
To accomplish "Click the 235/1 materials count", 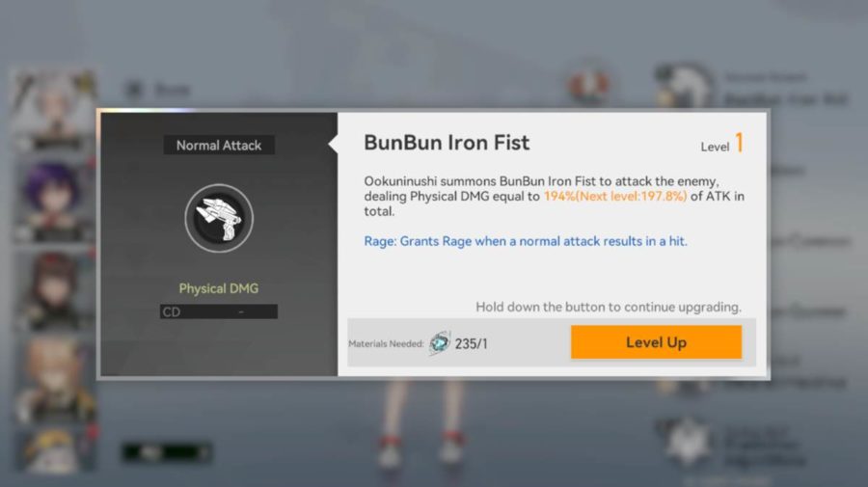I will (x=471, y=343).
